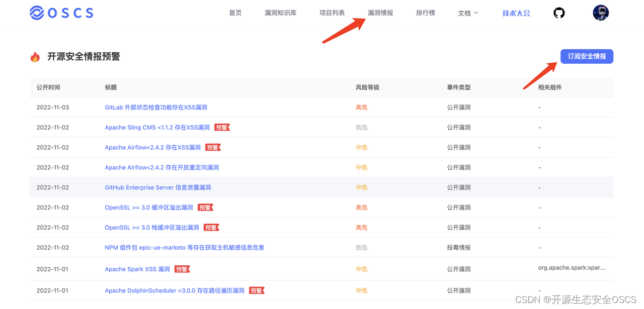Click 中危 in Apache Spark XSS row

(x=361, y=269)
